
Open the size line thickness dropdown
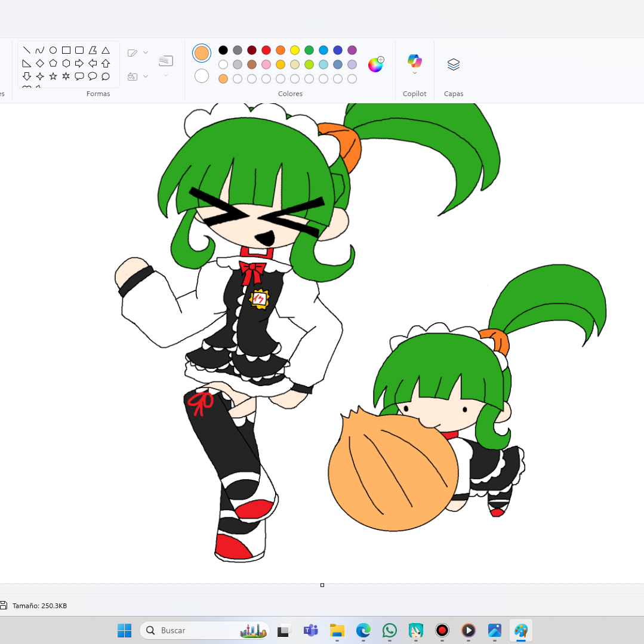(166, 65)
